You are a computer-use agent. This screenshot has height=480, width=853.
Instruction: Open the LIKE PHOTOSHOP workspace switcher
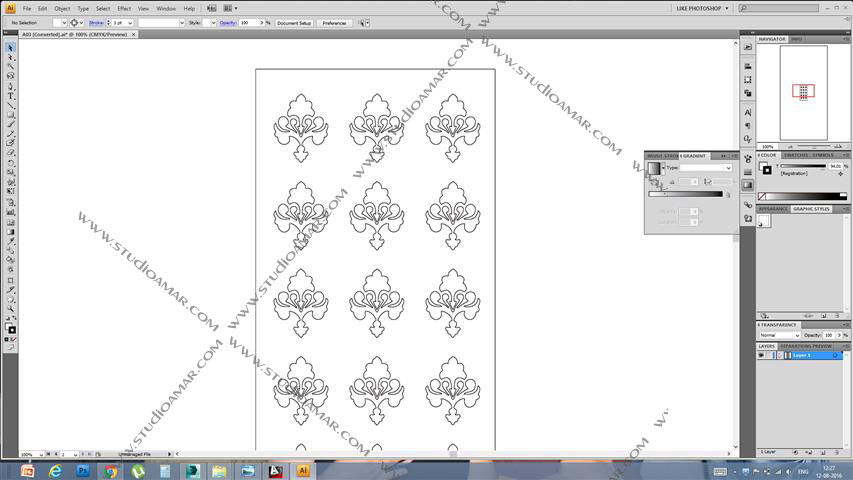[702, 8]
